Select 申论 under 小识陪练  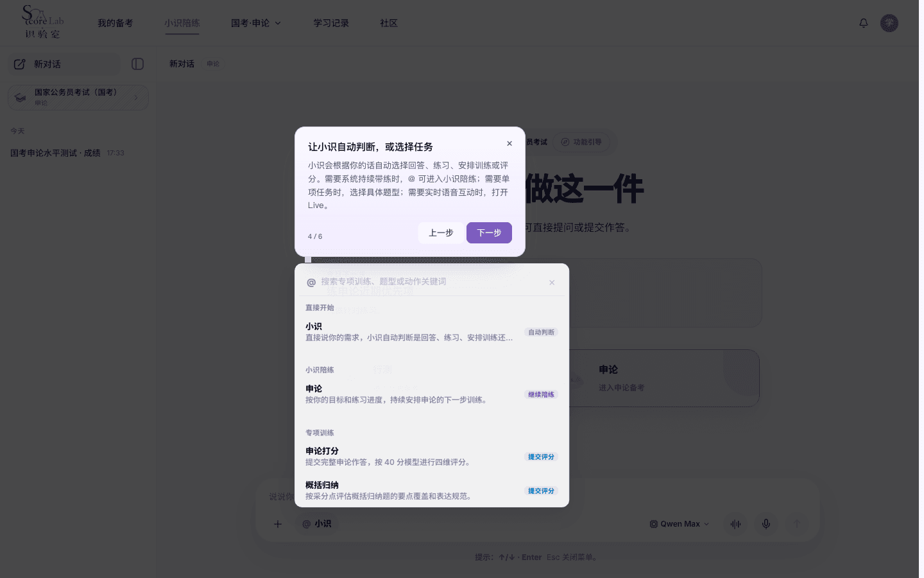point(432,394)
